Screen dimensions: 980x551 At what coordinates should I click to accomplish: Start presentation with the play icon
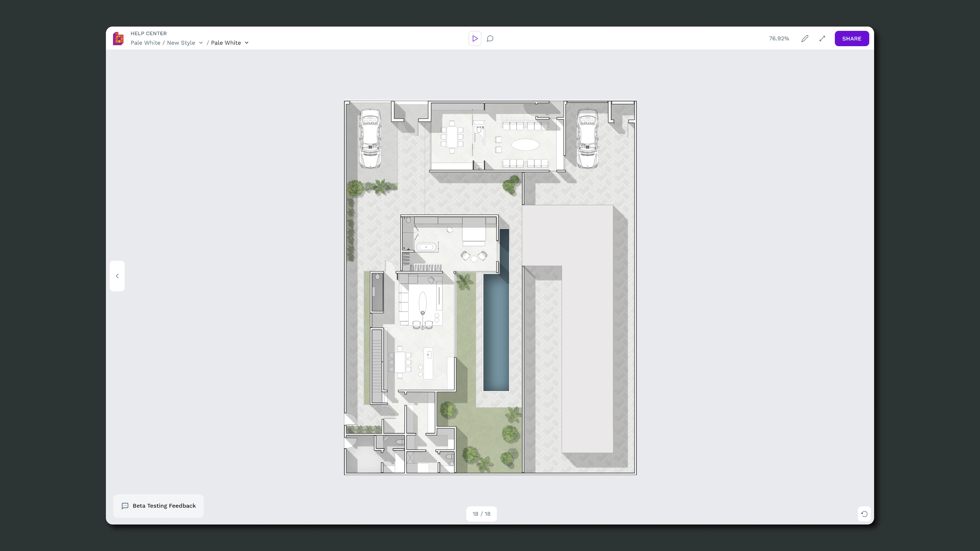(x=475, y=38)
